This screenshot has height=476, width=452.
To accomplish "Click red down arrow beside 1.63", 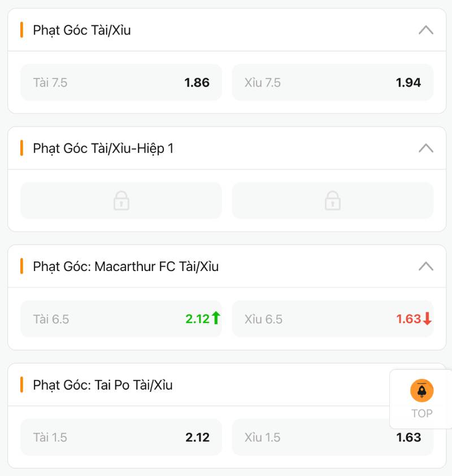I will (427, 319).
